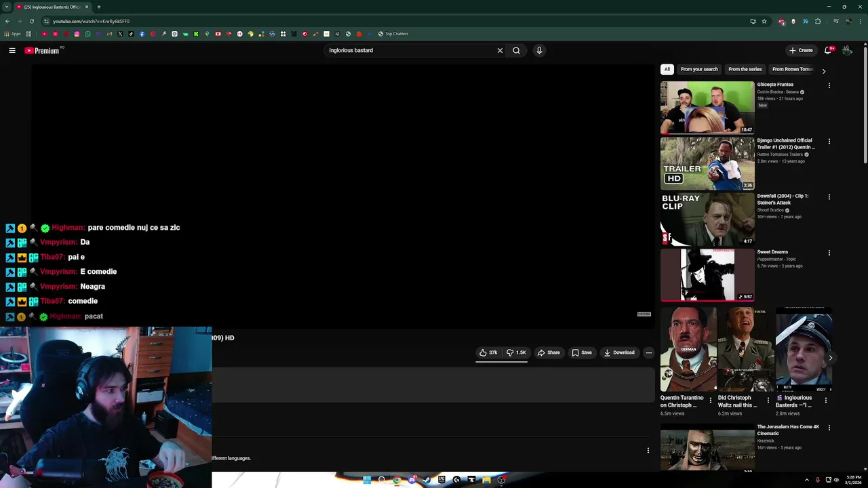868x488 pixels.
Task: Save the video to a playlist
Action: [582, 352]
